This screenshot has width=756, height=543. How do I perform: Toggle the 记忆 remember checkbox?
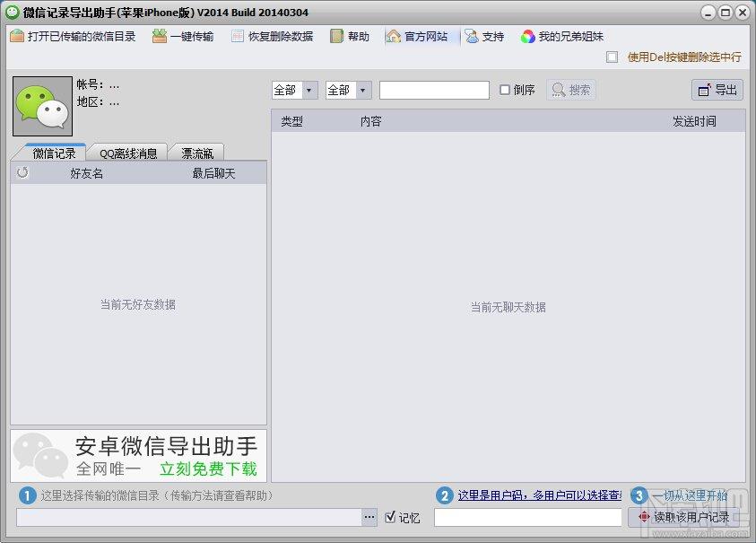click(390, 517)
